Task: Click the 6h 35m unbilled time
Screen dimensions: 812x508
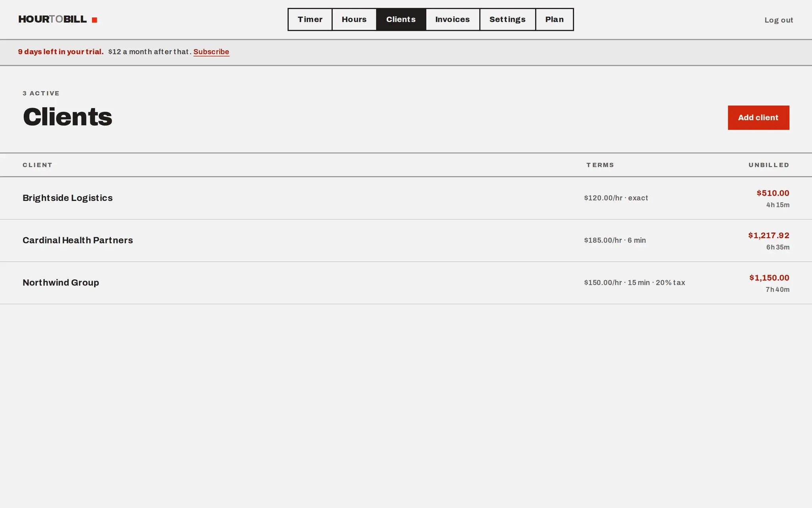Action: 778,247
